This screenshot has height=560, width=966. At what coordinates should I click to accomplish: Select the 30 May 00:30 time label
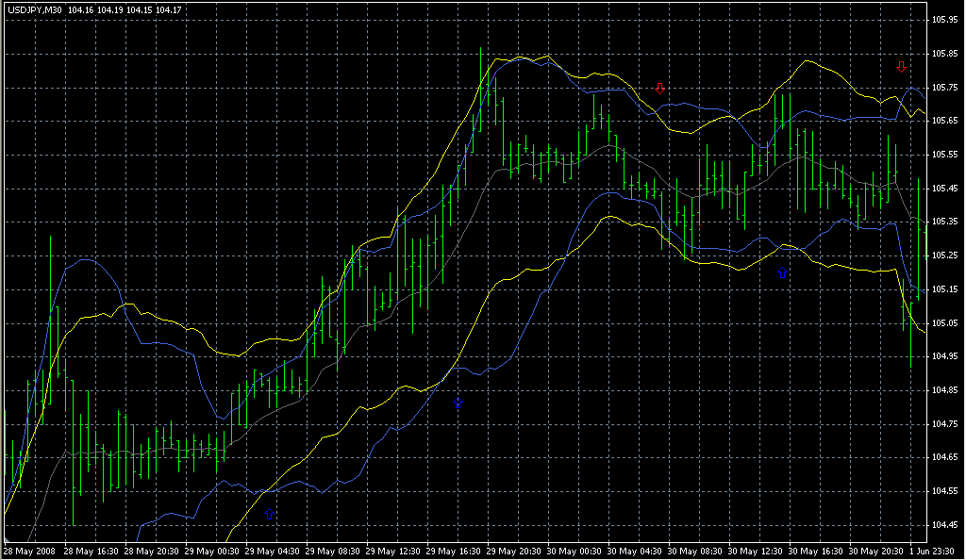click(575, 551)
